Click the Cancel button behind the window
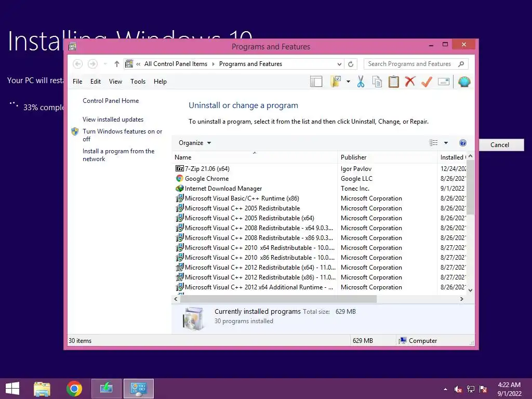532x399 pixels. coord(500,145)
